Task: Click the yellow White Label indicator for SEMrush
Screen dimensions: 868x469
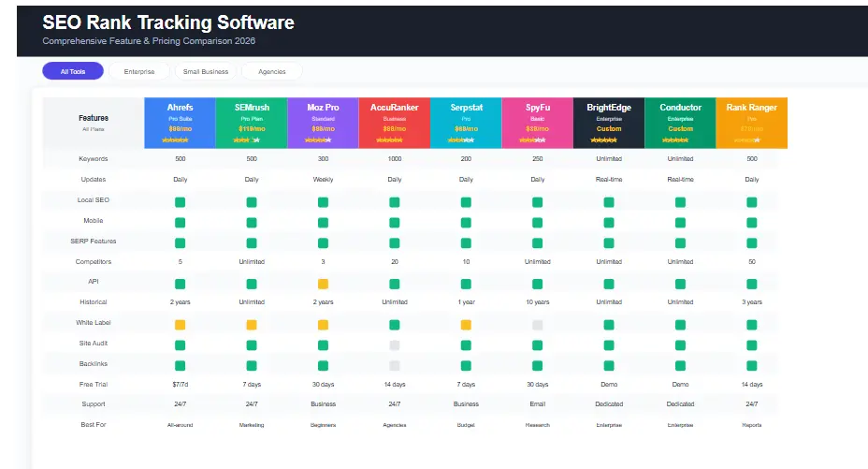Action: 252,325
